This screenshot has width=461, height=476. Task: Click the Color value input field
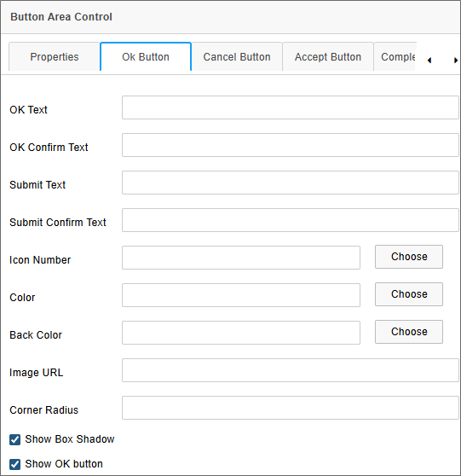pyautogui.click(x=241, y=295)
